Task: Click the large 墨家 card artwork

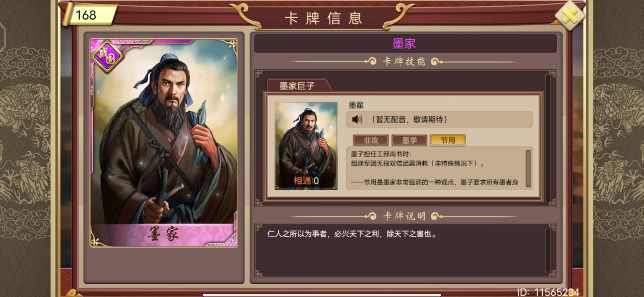Action: tap(164, 143)
